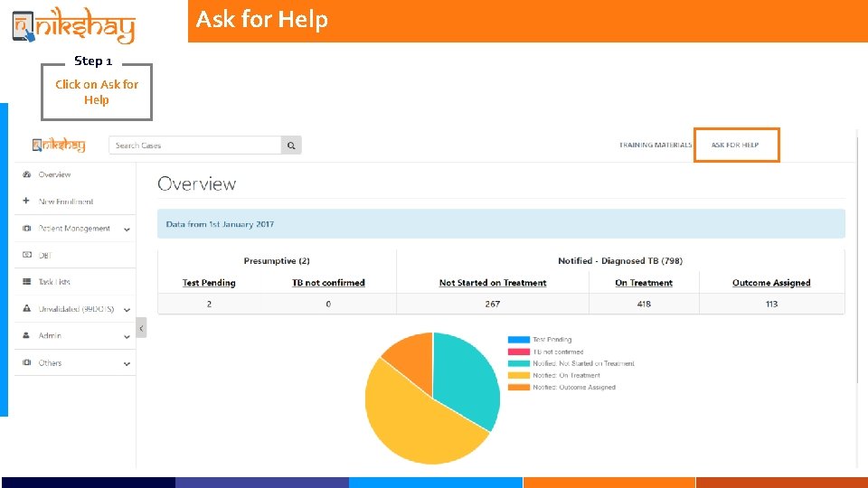The width and height of the screenshot is (868, 488).
Task: Expand the Patient Management chevron
Action: 127,229
